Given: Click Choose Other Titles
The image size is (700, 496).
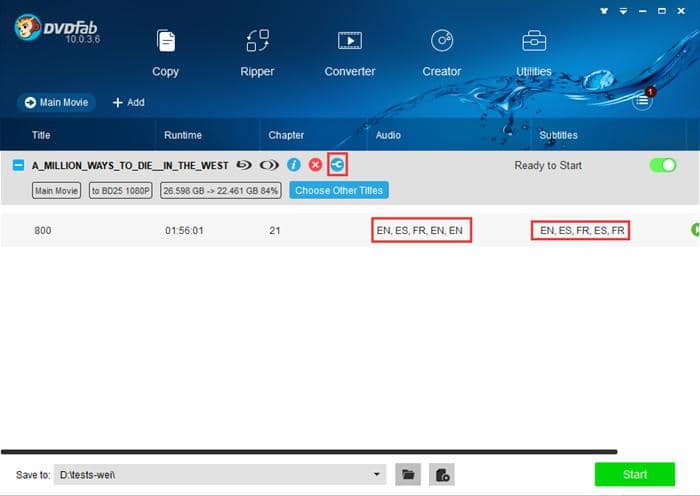Looking at the screenshot, I should 339,190.
